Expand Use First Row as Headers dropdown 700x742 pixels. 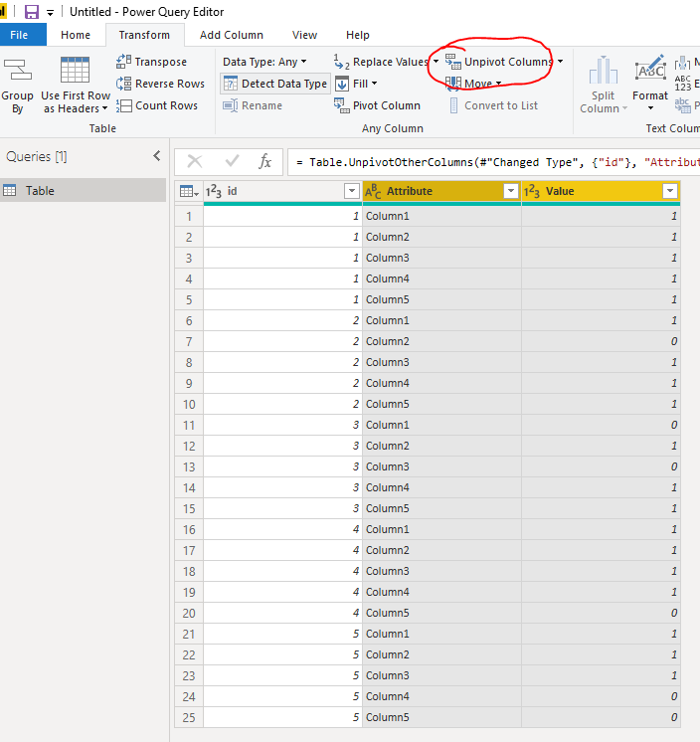pyautogui.click(x=105, y=108)
